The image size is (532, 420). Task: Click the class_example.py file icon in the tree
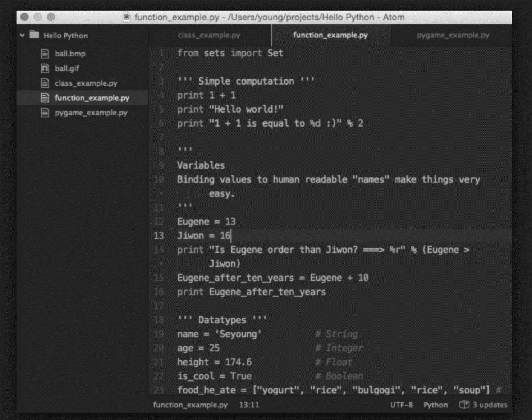tap(45, 83)
